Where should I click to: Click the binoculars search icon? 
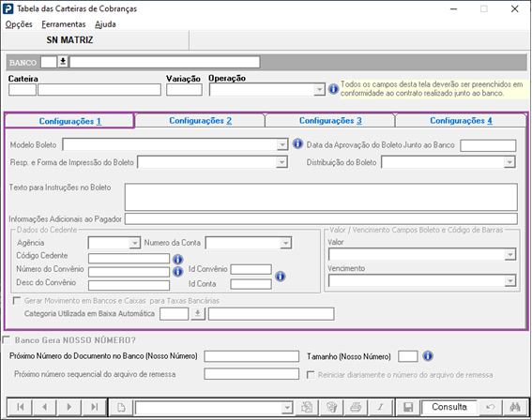point(515,407)
